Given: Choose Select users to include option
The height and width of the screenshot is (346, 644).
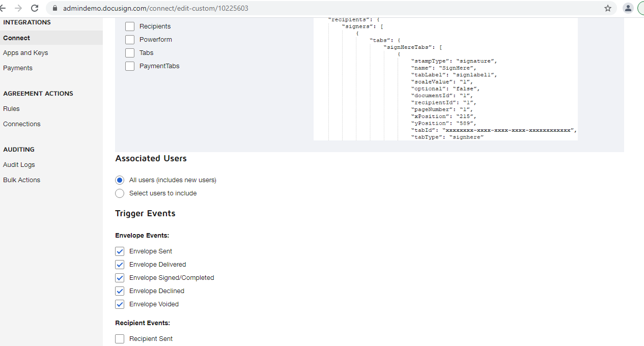Looking at the screenshot, I should 120,193.
